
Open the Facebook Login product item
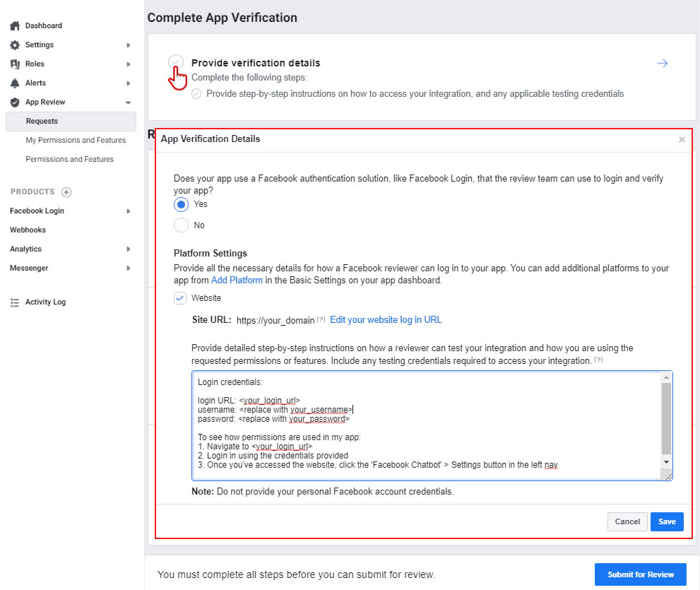37,211
